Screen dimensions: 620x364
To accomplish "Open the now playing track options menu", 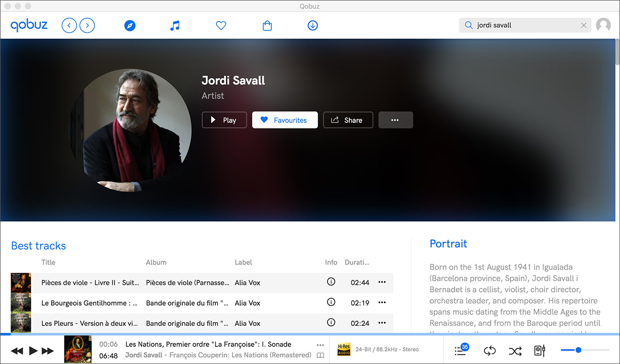I will tap(320, 344).
